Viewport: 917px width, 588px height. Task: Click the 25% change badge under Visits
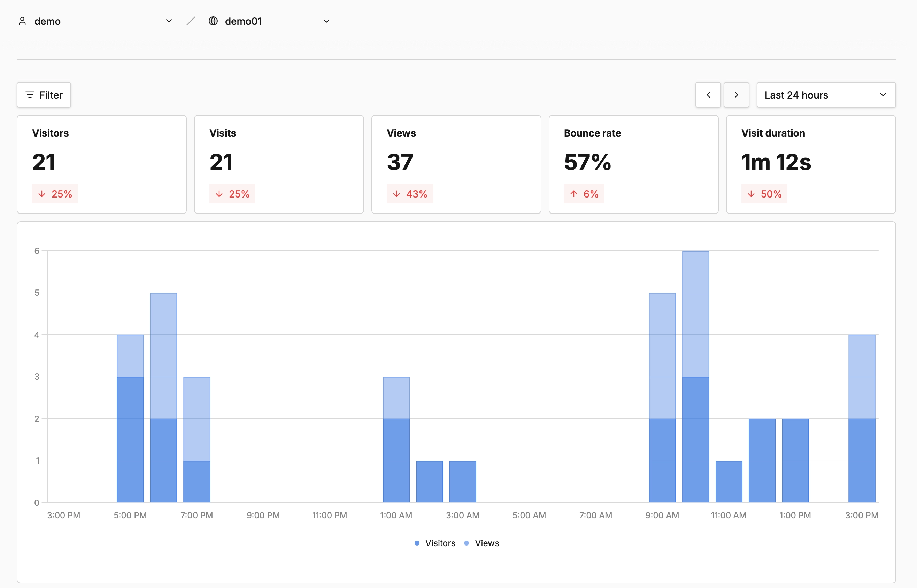(x=232, y=194)
